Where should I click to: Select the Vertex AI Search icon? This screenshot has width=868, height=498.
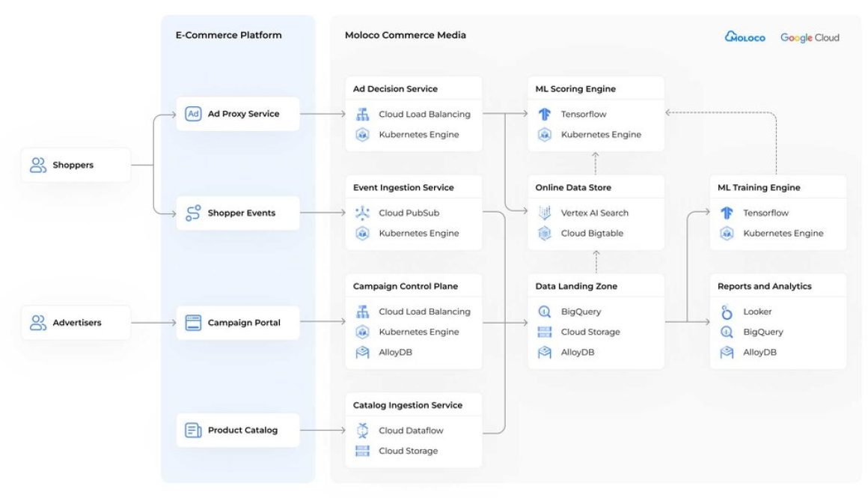tap(545, 213)
